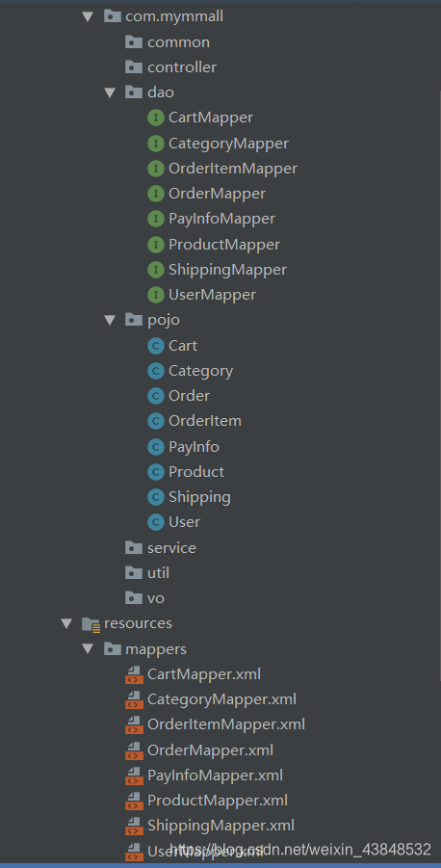Click the ShippingMapper.xml file icon

tap(133, 826)
